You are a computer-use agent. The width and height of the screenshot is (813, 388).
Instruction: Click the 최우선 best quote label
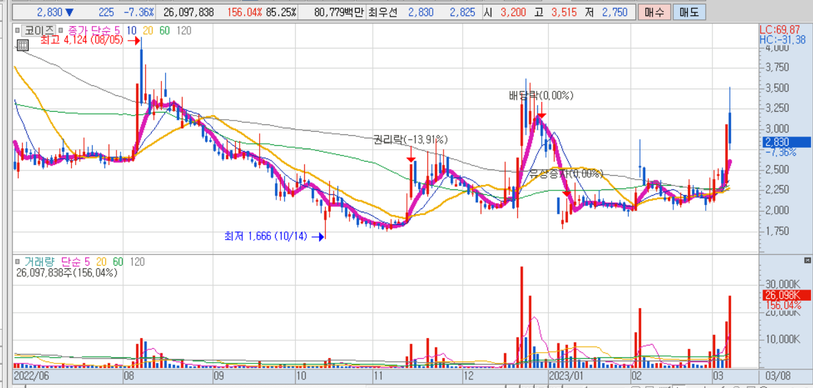(x=382, y=12)
